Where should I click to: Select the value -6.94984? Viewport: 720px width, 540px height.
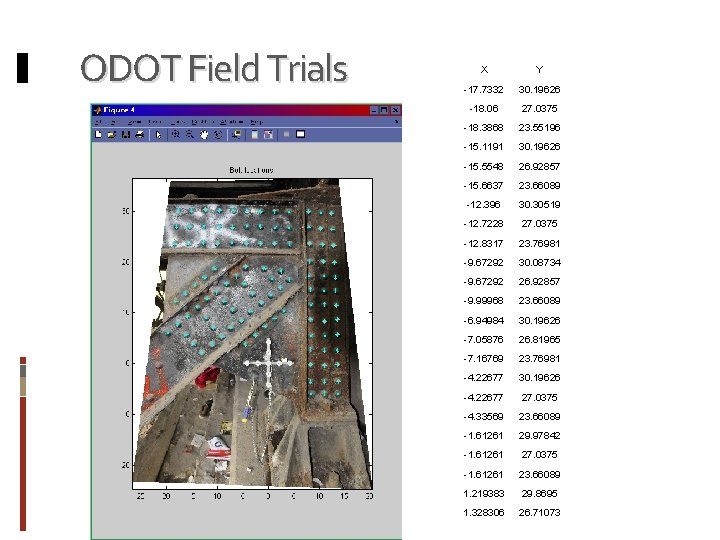pos(483,321)
